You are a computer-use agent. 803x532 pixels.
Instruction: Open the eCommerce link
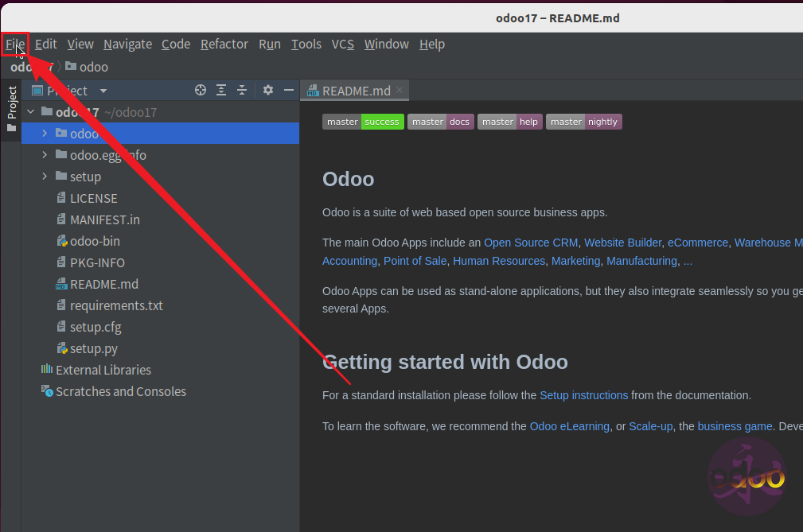tap(697, 243)
